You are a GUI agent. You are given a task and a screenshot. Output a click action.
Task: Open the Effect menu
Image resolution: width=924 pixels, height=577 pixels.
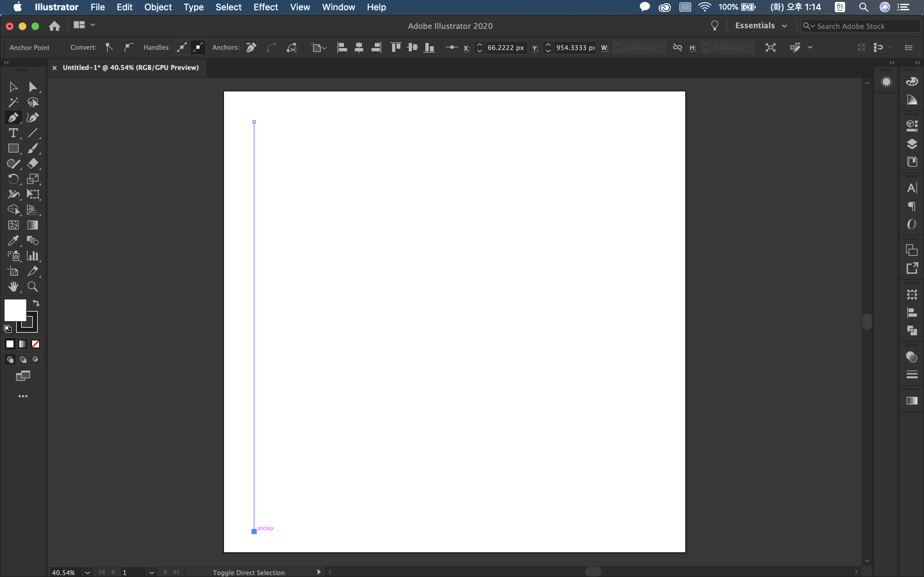point(265,7)
